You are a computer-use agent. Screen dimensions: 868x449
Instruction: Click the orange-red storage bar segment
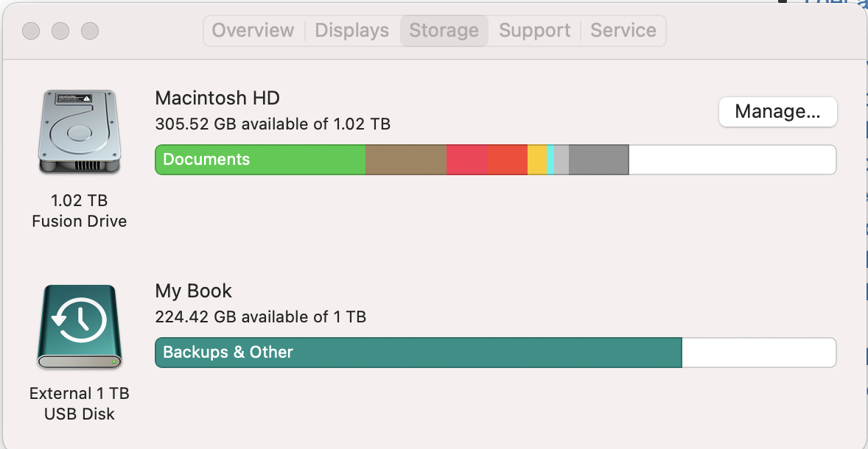pos(508,160)
